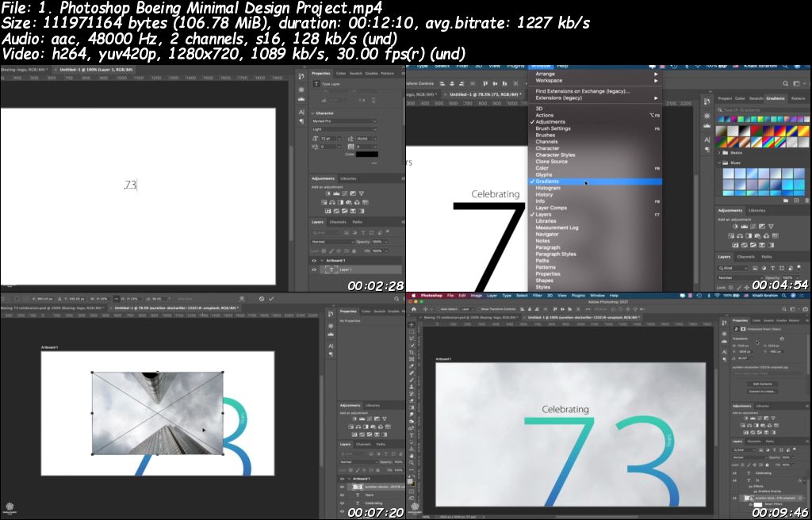Enable Show Transform Controls in the 09:46 frame
This screenshot has height=520, width=812.
479,309
